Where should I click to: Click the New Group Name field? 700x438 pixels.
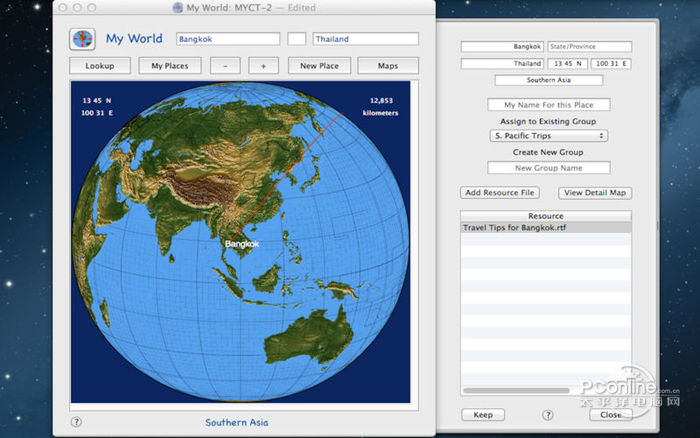(549, 168)
